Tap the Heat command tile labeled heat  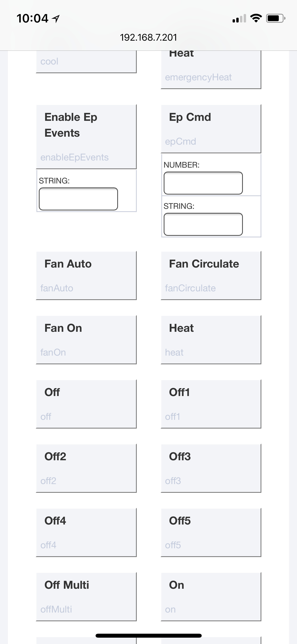coord(211,339)
